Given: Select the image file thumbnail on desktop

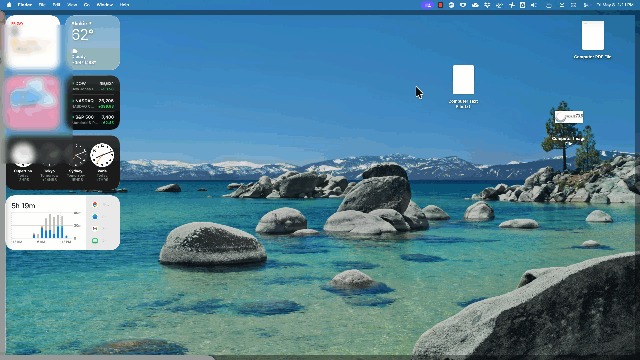Looking at the screenshot, I should [x=569, y=117].
